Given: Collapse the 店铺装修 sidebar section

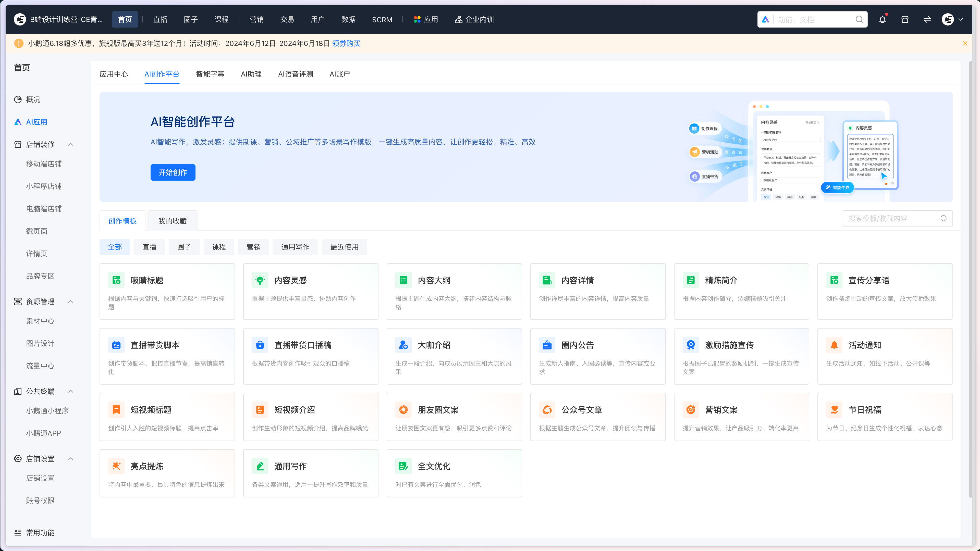Looking at the screenshot, I should 71,144.
